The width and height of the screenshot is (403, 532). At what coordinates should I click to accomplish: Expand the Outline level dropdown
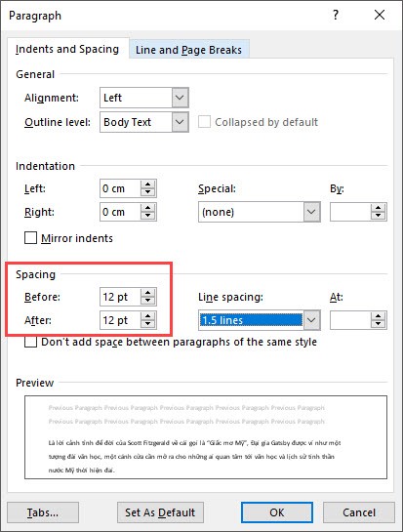(x=180, y=122)
